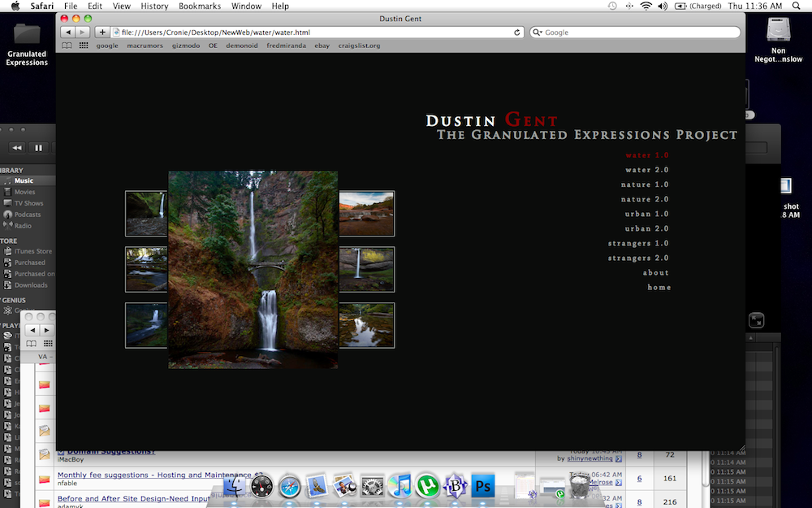
Task: Open the Window menu
Action: (x=246, y=7)
